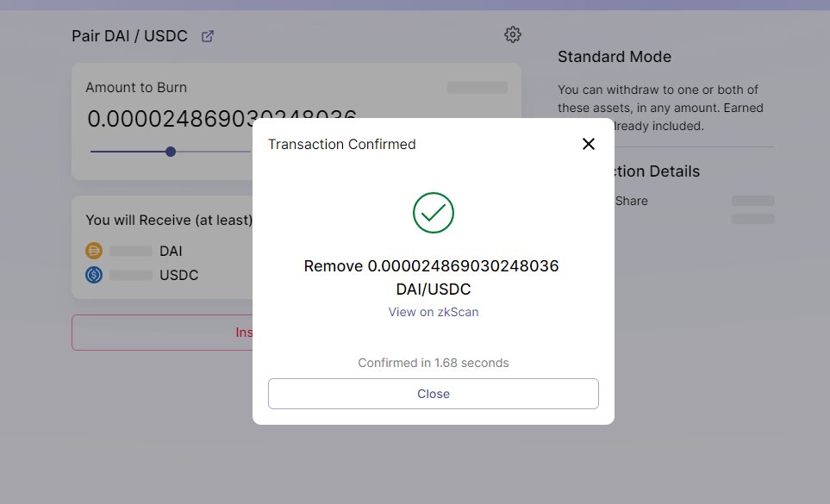Viewport: 830px width, 504px height.
Task: Click the Amount to Burn slider handle
Action: 171,152
